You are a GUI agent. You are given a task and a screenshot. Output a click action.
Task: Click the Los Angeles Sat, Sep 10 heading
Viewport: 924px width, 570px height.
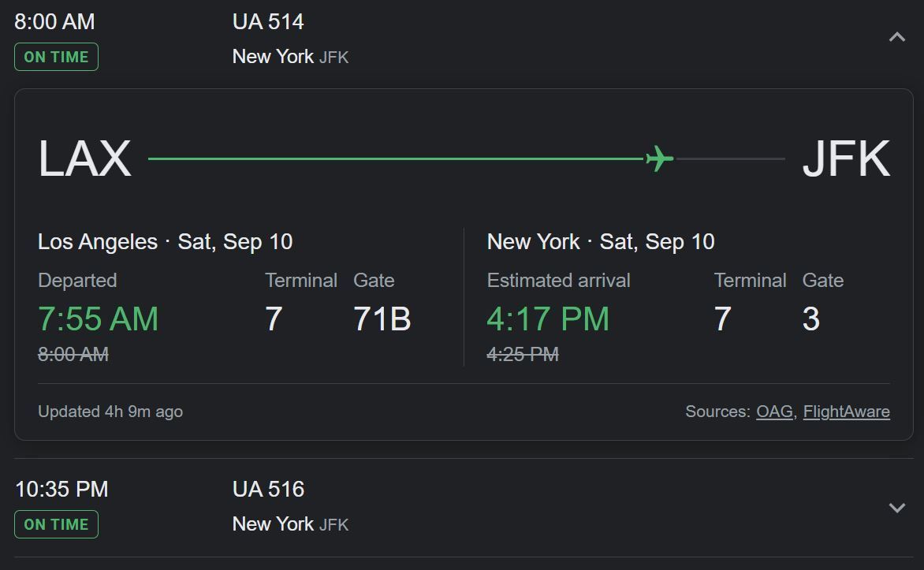[x=165, y=242]
